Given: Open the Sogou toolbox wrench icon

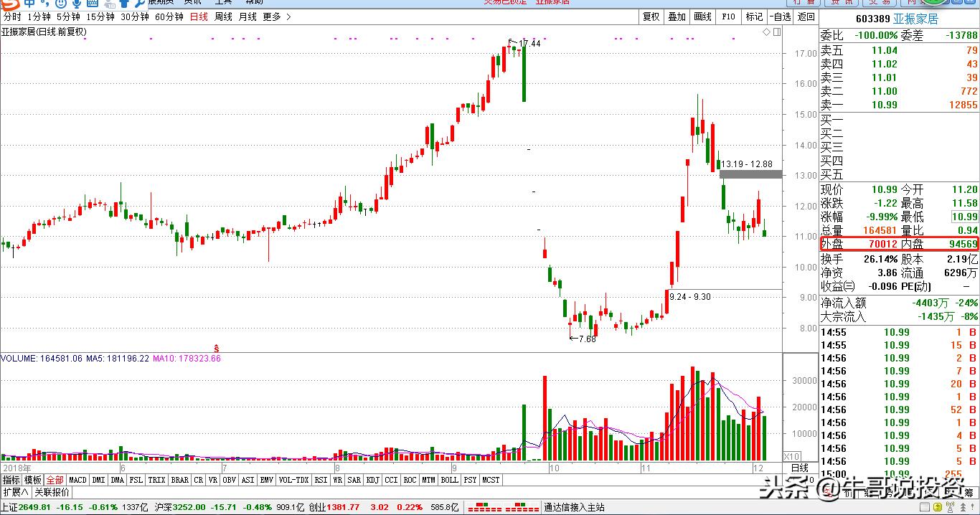Looking at the screenshot, I should (140, 3).
